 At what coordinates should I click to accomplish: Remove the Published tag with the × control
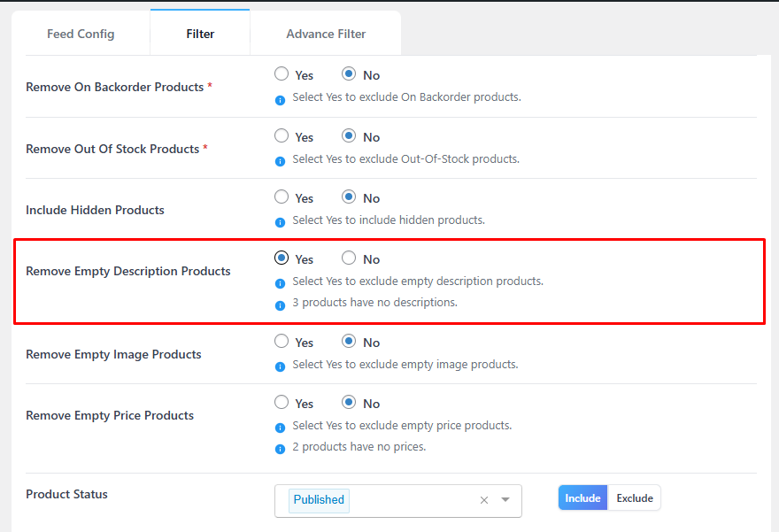tap(483, 500)
